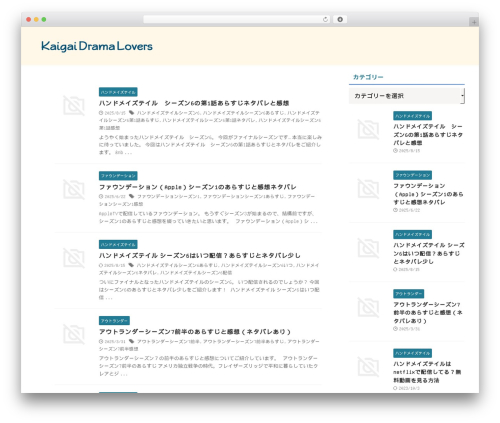Click clock date icon of ファウンデーション main post
The image size is (500, 423).
tap(101, 197)
